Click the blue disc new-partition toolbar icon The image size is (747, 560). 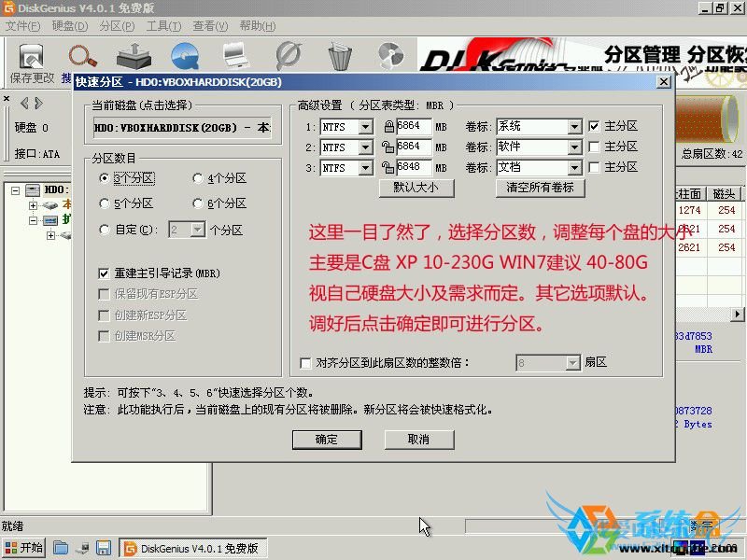[x=185, y=56]
